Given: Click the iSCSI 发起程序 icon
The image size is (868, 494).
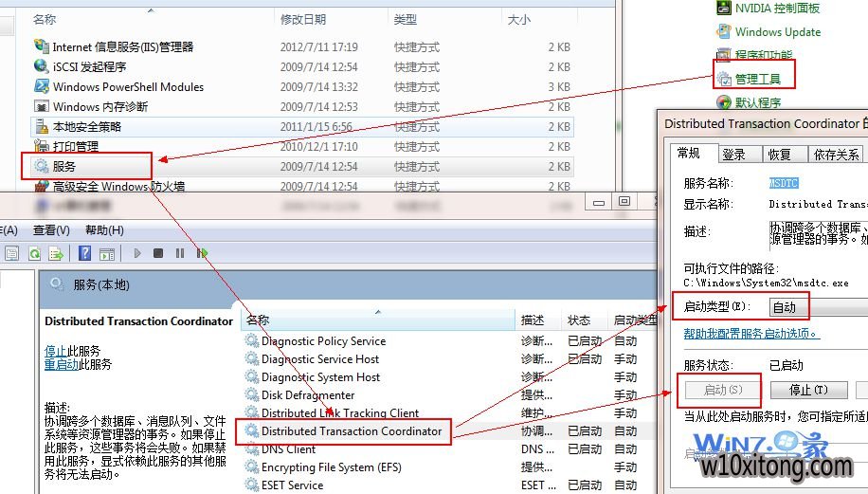Looking at the screenshot, I should [x=42, y=66].
